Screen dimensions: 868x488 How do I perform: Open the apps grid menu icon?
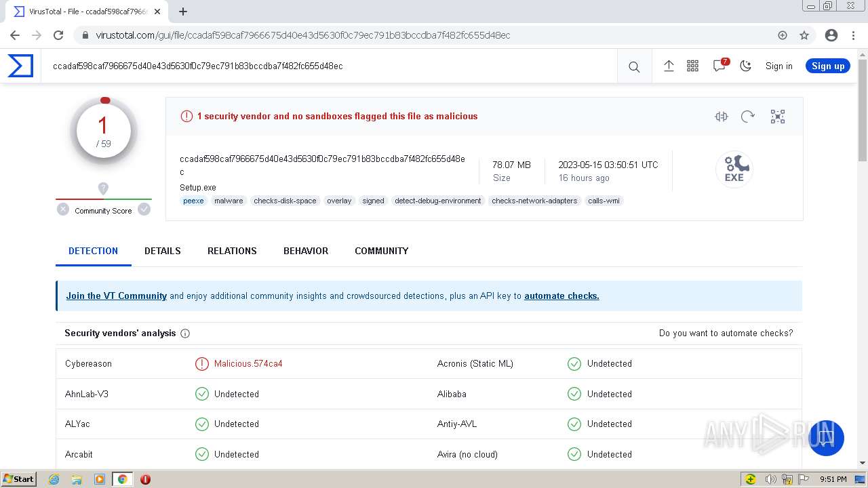click(x=692, y=66)
